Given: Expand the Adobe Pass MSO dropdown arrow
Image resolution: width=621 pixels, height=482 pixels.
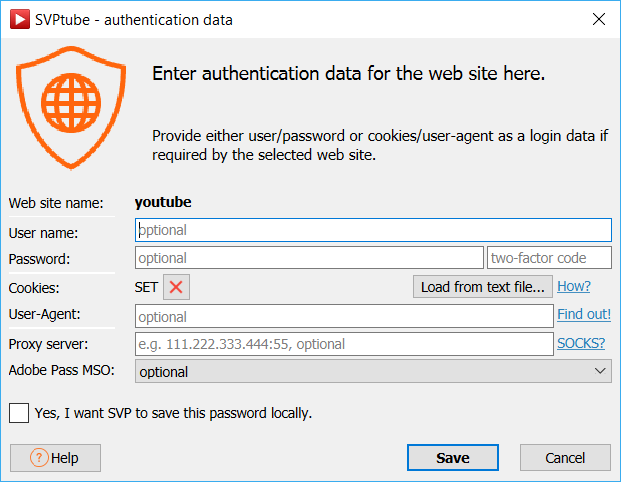Looking at the screenshot, I should point(600,372).
